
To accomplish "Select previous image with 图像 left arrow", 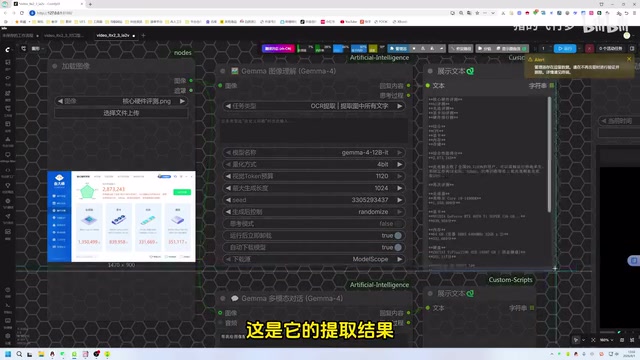I will (60, 101).
